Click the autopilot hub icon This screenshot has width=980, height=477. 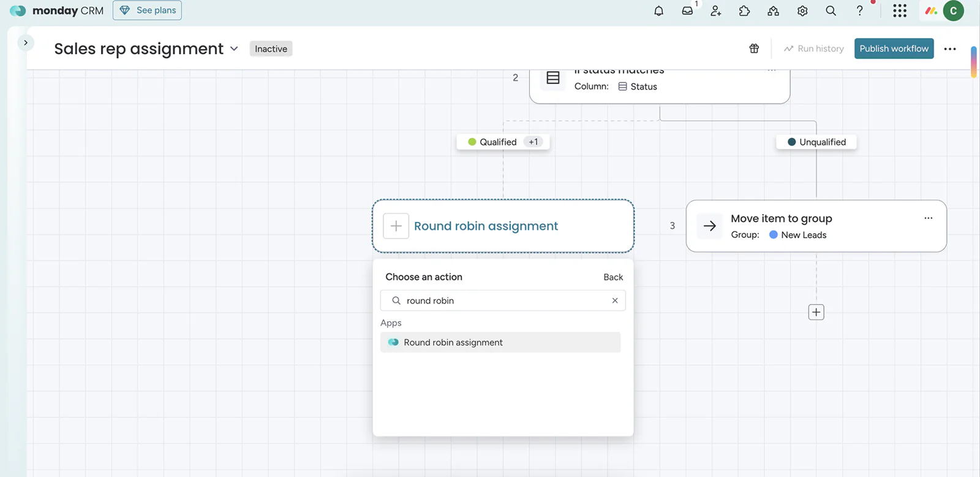click(x=773, y=11)
